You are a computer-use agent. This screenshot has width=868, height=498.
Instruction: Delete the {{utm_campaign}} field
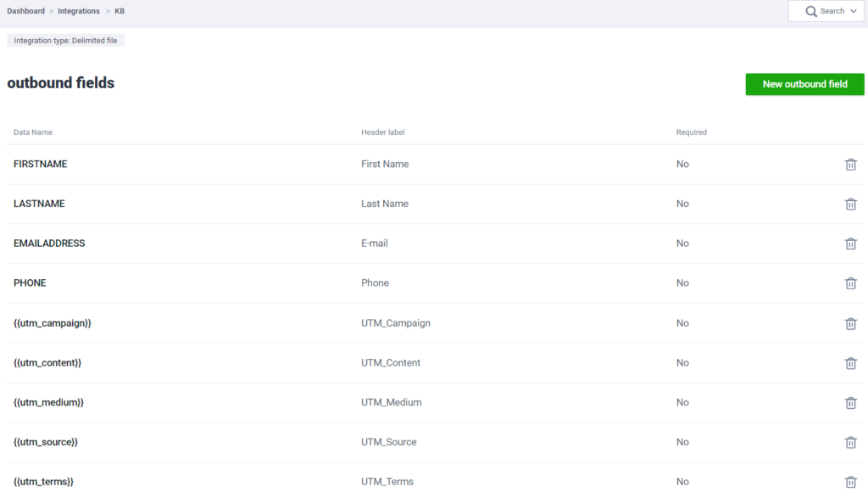pos(850,323)
